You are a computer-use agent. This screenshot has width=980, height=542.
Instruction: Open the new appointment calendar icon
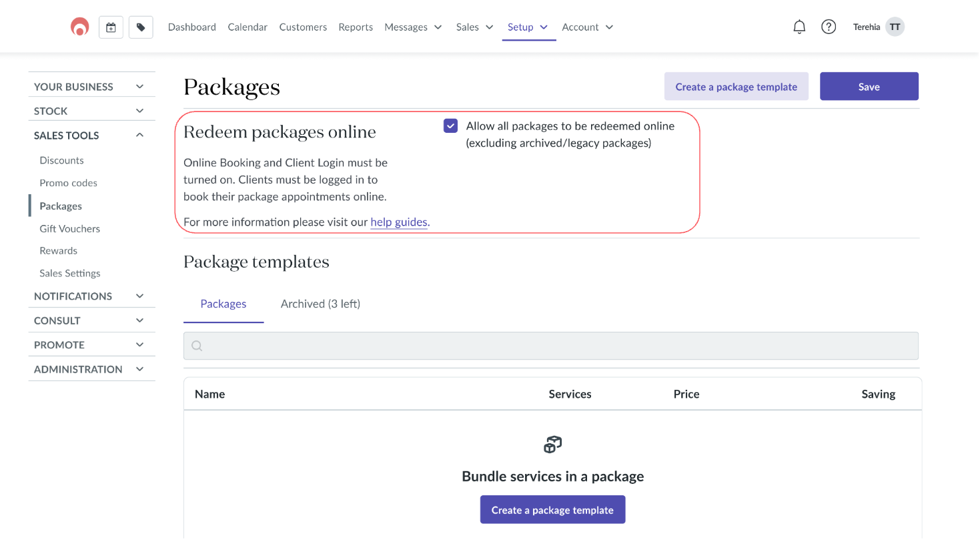(x=111, y=27)
